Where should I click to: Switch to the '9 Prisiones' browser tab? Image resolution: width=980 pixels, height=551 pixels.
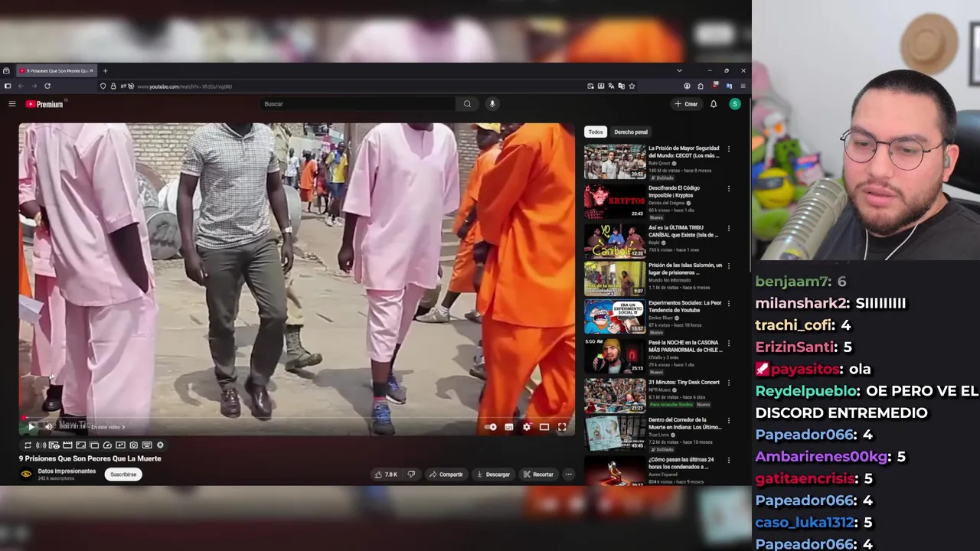point(55,70)
